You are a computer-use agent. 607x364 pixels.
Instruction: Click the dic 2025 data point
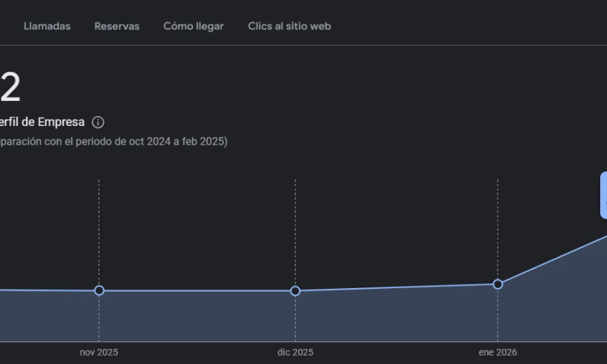[x=295, y=291]
